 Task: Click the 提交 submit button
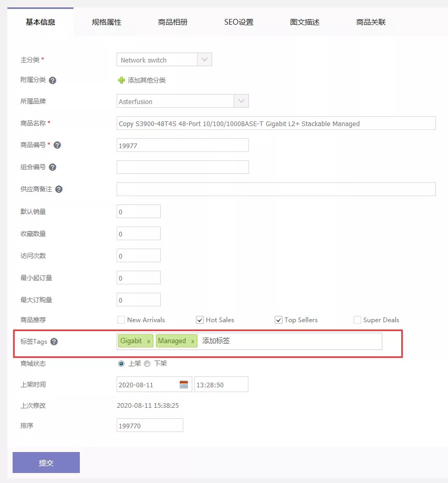[x=46, y=462]
